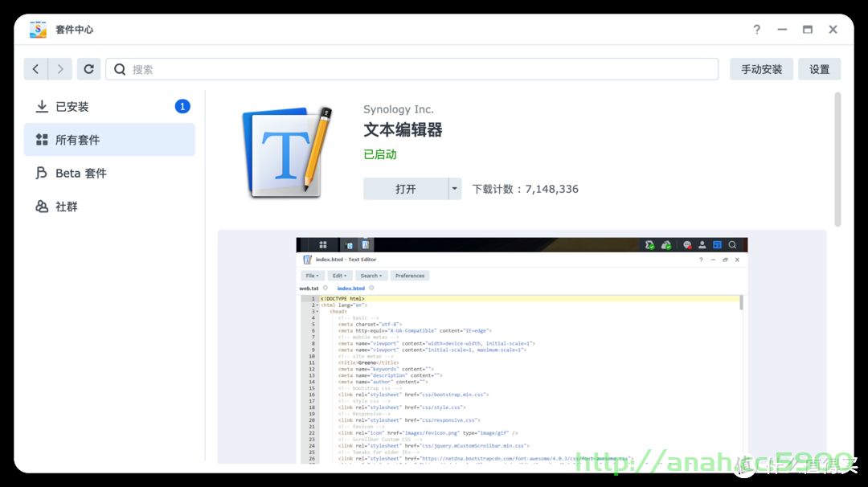Screen dimensions: 868x487
Task: Focus the 搜索 search field
Action: click(x=411, y=69)
